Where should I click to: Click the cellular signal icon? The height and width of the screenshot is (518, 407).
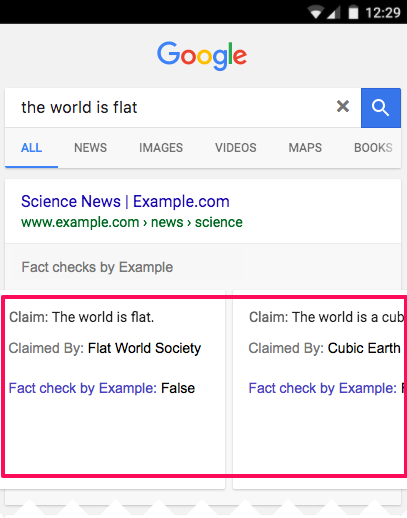coord(333,13)
